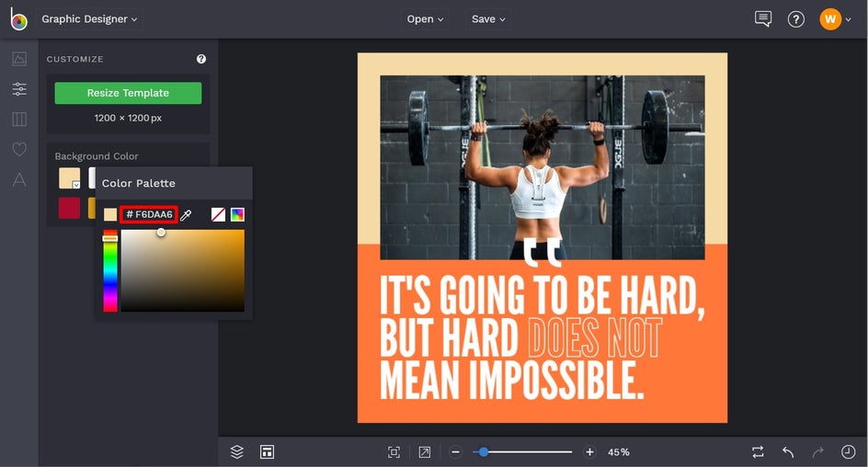Select the dark red color swatch
This screenshot has width=868, height=467.
69,208
